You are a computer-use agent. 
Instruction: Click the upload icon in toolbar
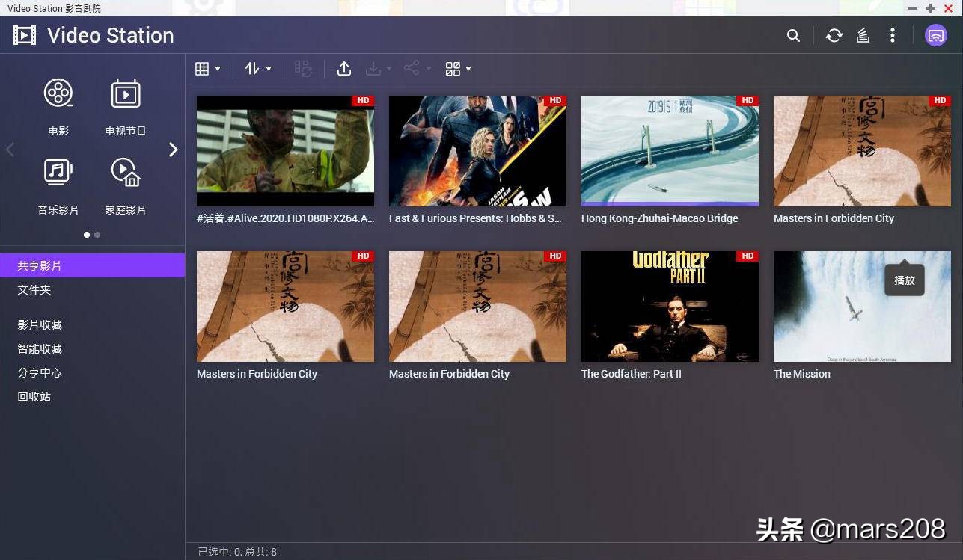coord(344,69)
